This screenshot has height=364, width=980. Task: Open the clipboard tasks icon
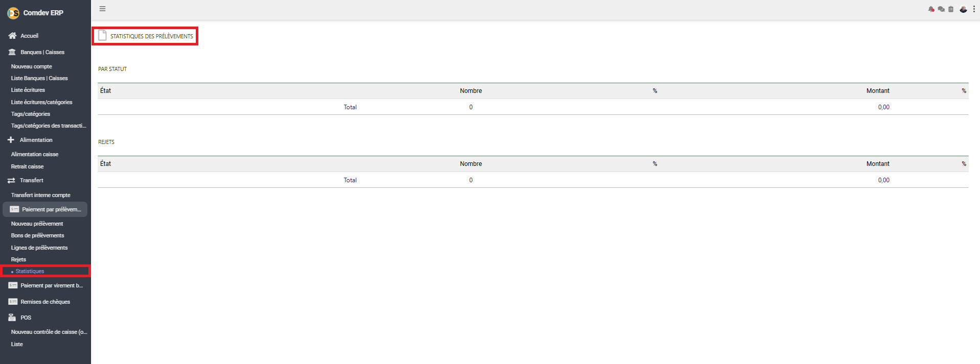click(x=951, y=9)
